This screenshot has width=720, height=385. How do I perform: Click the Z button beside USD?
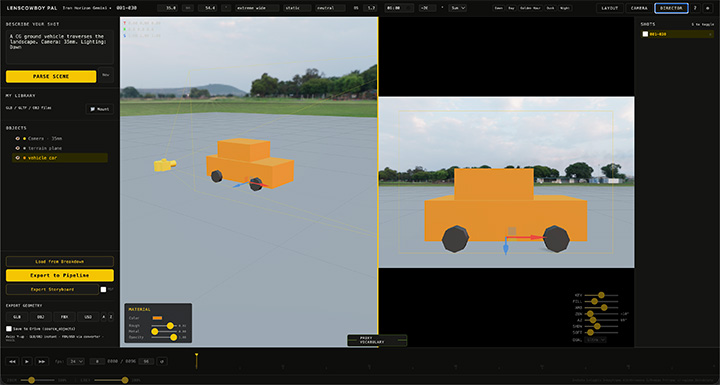coord(111,317)
